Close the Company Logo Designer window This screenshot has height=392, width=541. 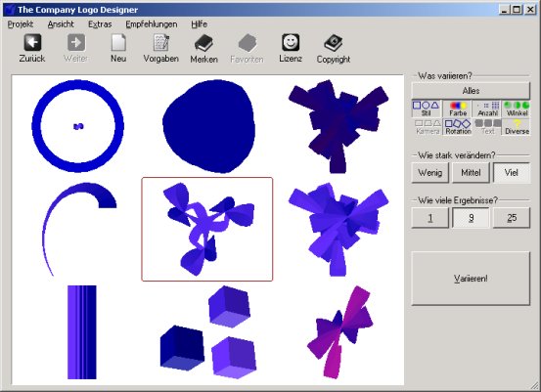pyautogui.click(x=530, y=10)
